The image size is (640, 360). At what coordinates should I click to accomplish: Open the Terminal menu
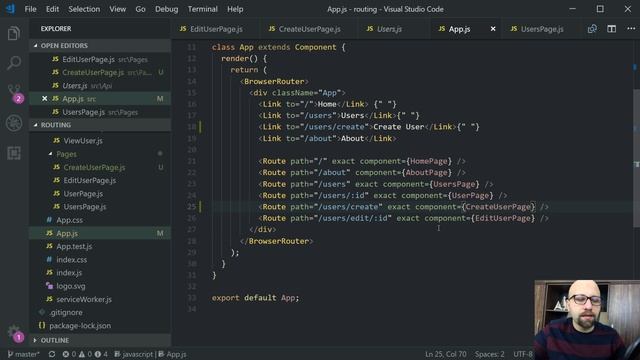[202, 9]
